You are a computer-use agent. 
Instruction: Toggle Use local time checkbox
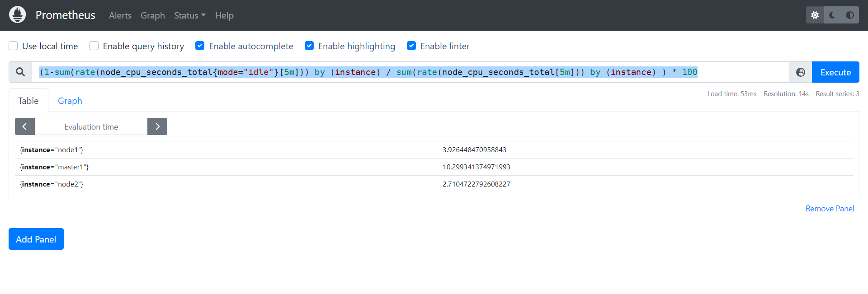coord(13,46)
